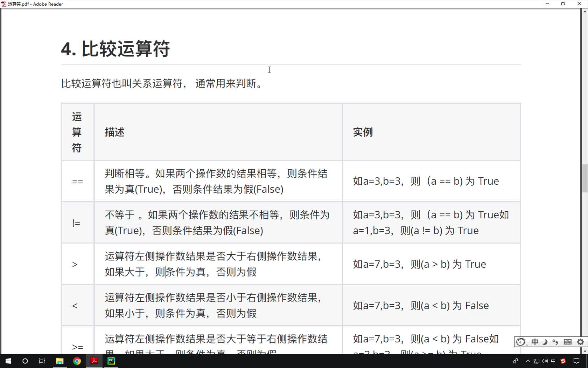Click the '==' operator cell

pos(78,182)
